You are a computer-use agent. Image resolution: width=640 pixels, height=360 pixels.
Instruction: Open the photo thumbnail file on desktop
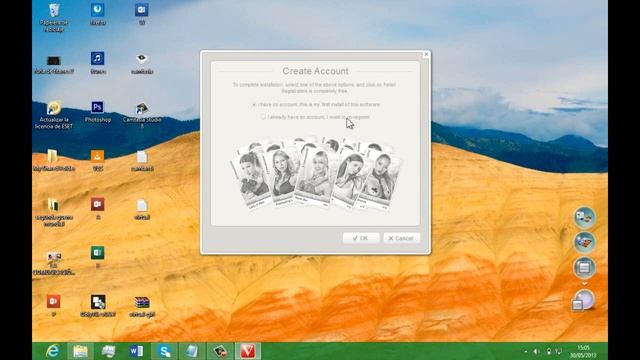click(54, 263)
